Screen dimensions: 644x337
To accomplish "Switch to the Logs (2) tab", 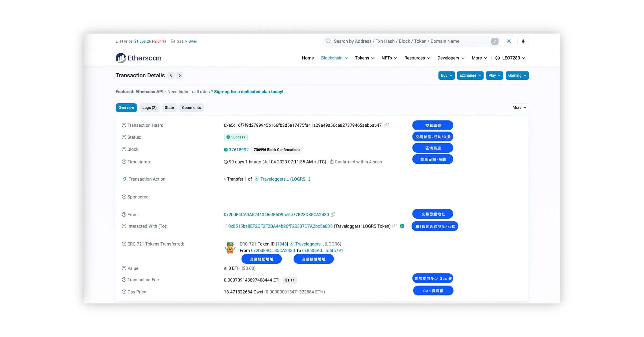I will pyautogui.click(x=149, y=108).
